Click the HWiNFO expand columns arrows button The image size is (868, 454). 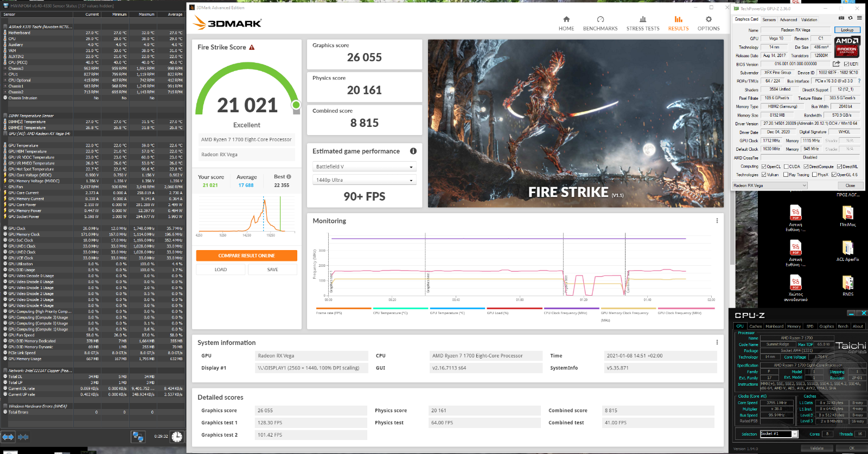point(8,437)
